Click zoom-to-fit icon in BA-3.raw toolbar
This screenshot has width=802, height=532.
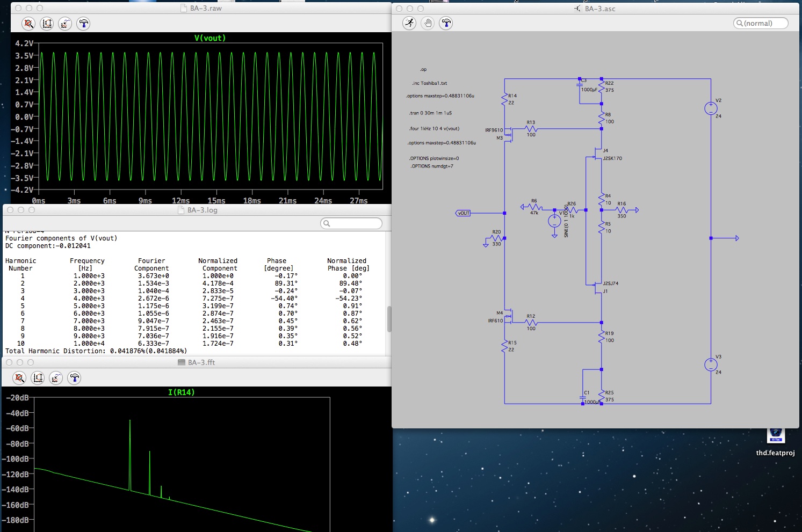coord(29,24)
